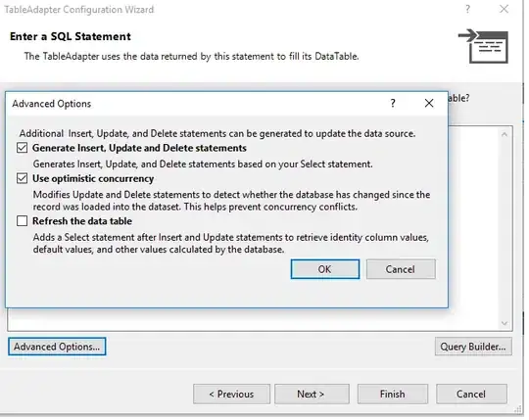This screenshot has width=529, height=420.
Task: Close the TableAdapter Configuration Wizard window
Action: coord(504,9)
